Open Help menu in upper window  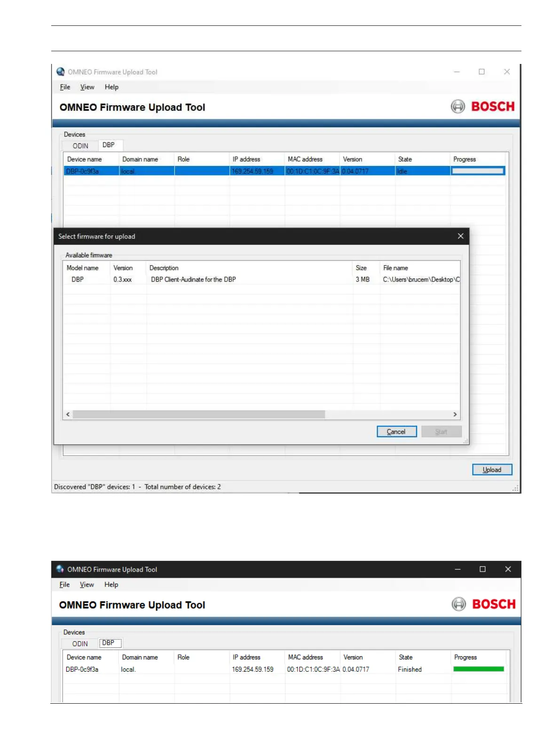[111, 87]
